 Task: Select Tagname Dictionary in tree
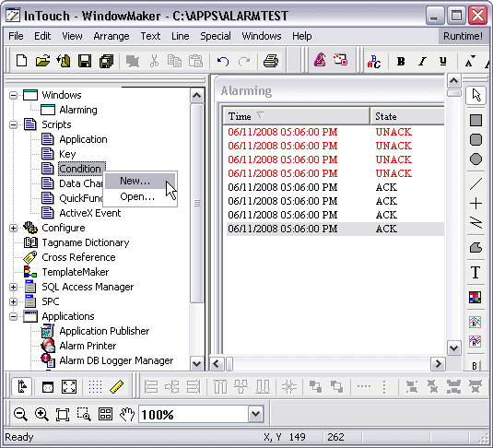coord(86,242)
